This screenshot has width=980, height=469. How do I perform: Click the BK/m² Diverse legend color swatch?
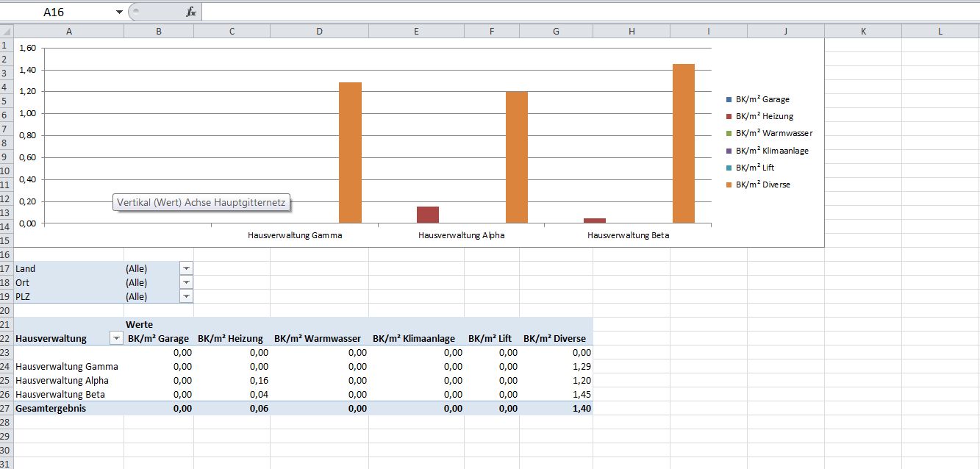tap(729, 185)
